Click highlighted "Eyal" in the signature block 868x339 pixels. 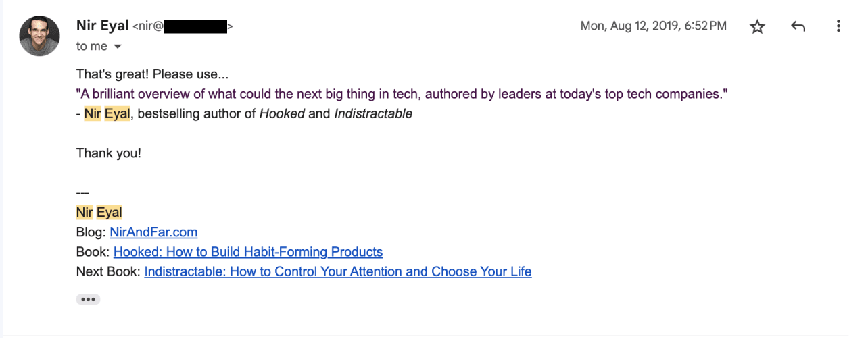110,213
